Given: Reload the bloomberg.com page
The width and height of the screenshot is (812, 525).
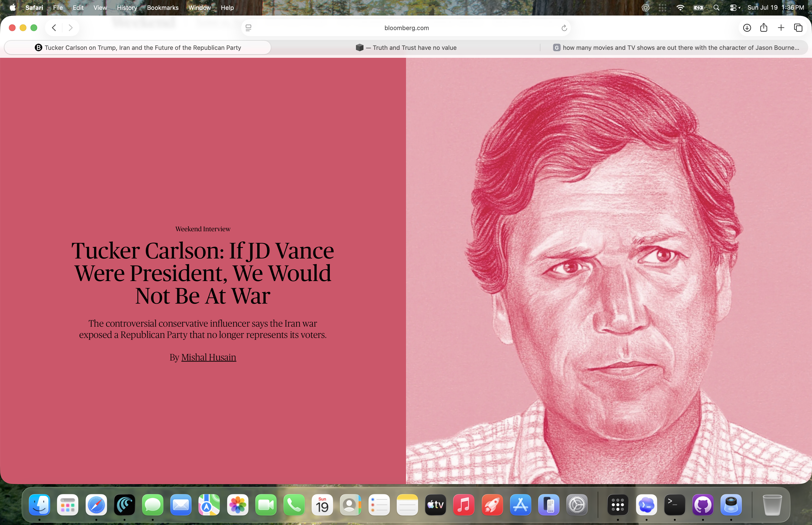Looking at the screenshot, I should point(564,28).
